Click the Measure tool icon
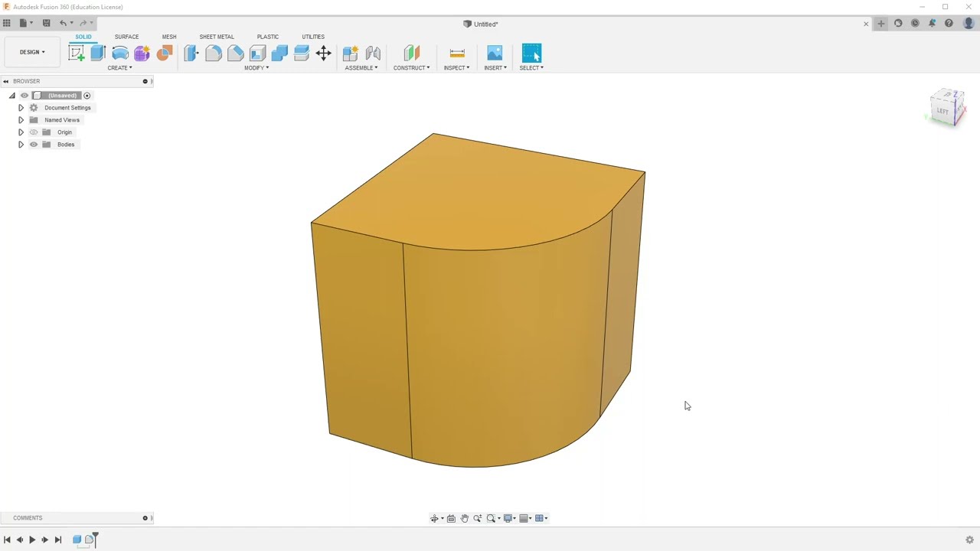 [x=457, y=53]
